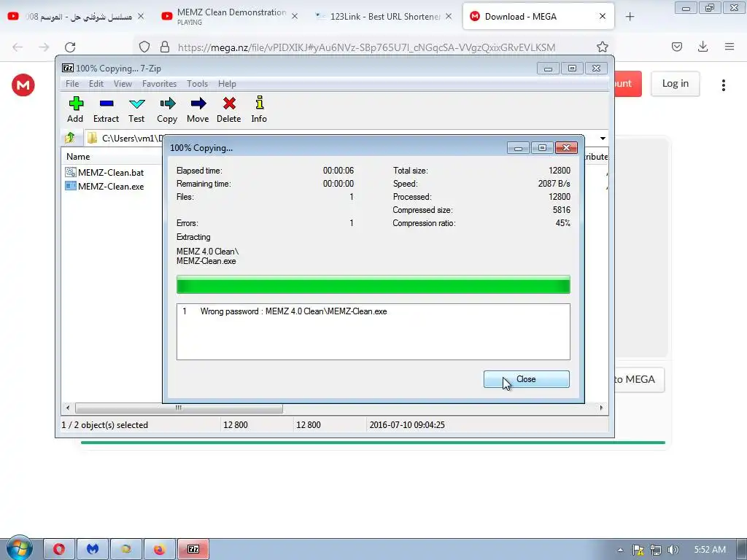Switch to the 123Link URL Shortener tab
The width and height of the screenshot is (747, 560).
pyautogui.click(x=384, y=17)
